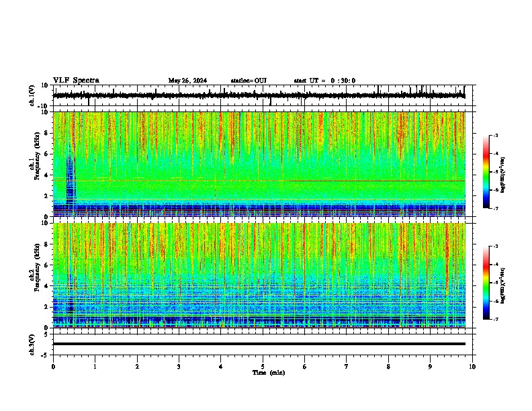The width and height of the screenshot is (532, 411).
Task: Click the ch.2 spectrogram color scale bar
Action: (x=486, y=283)
